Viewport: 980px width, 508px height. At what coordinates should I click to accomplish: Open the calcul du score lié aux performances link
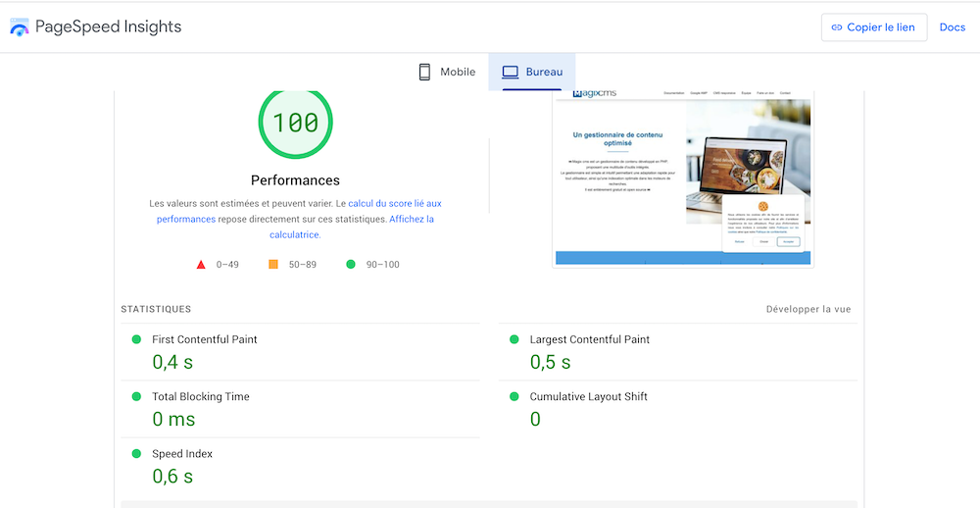point(299,212)
